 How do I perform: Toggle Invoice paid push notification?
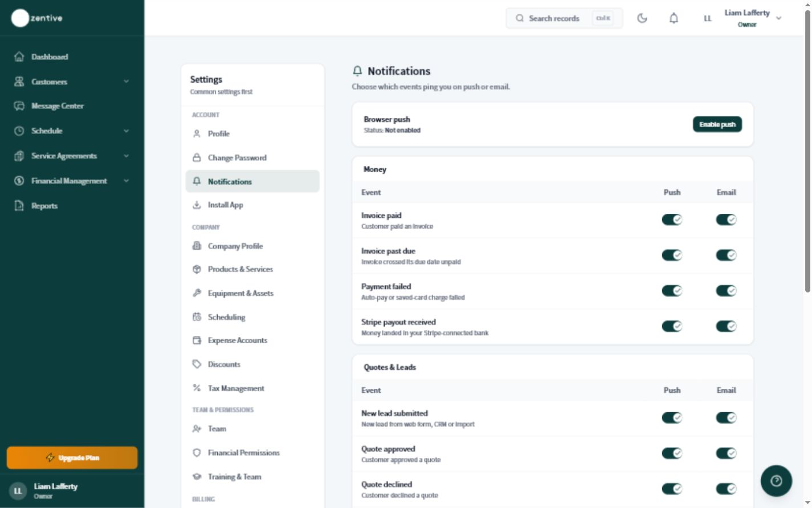click(672, 220)
